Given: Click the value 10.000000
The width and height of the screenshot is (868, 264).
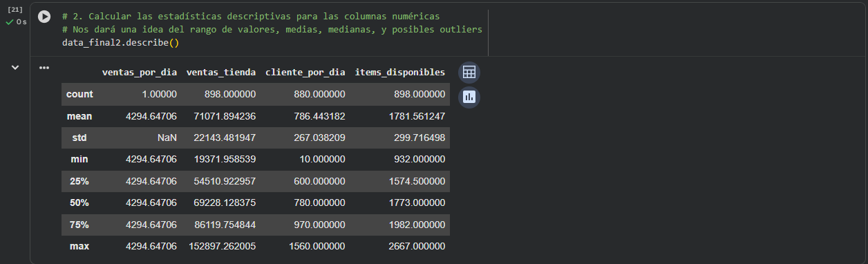Looking at the screenshot, I should coord(322,159).
